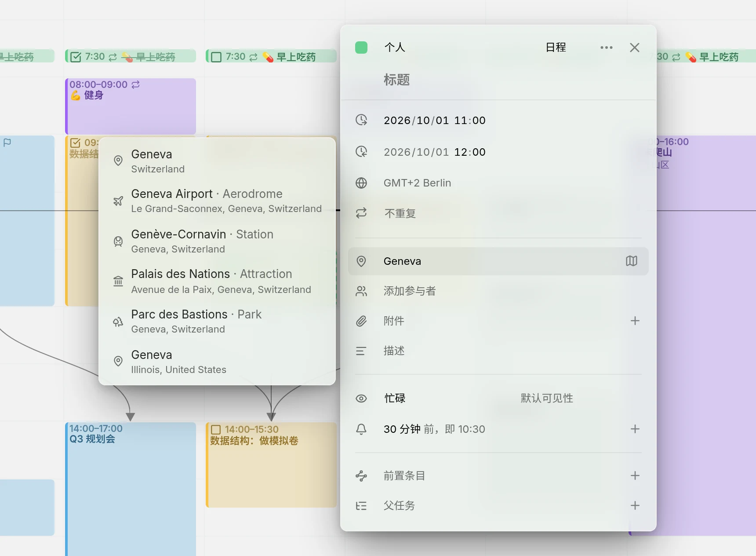Select Palais des Nations Attraction
756x556 pixels.
tap(217, 281)
